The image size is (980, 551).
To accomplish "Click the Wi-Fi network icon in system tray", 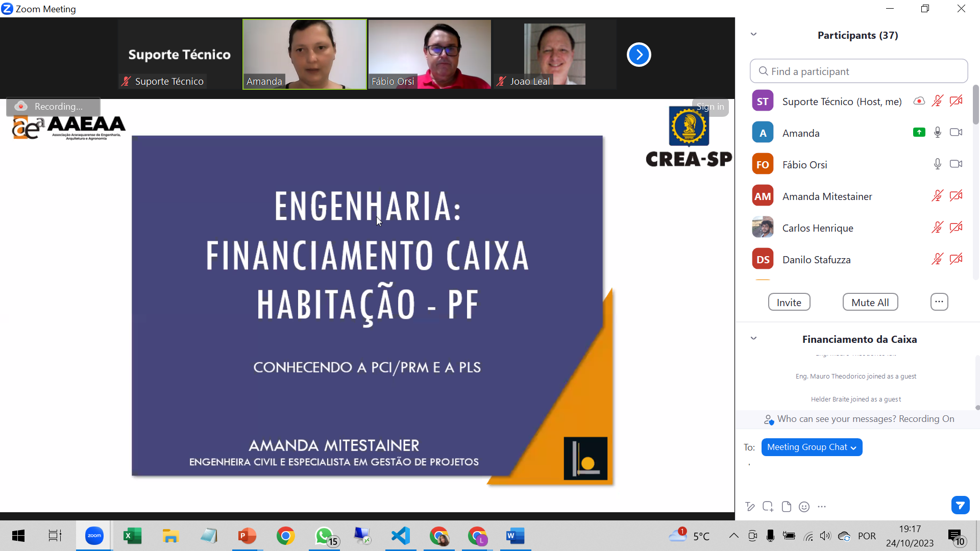I will point(808,536).
